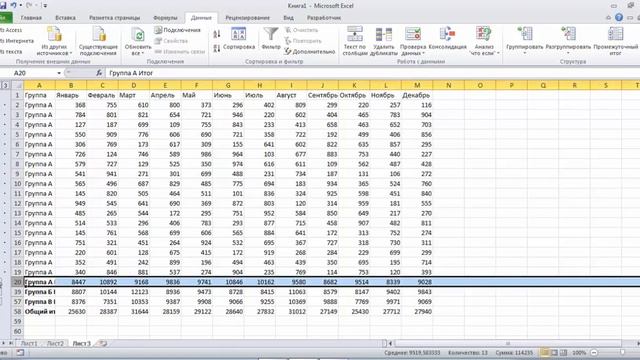
Task: Expand Анализ "что если" dropdown arrow
Action: pyautogui.click(x=498, y=53)
